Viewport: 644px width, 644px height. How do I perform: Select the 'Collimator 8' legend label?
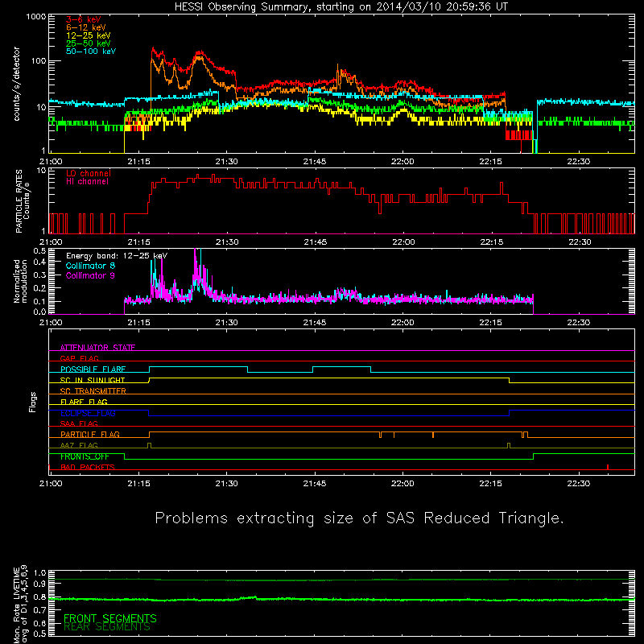pyautogui.click(x=90, y=266)
